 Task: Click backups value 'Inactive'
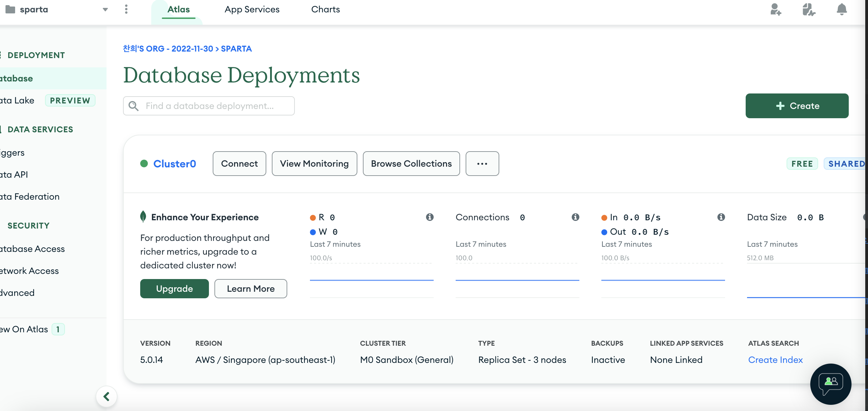coord(608,360)
